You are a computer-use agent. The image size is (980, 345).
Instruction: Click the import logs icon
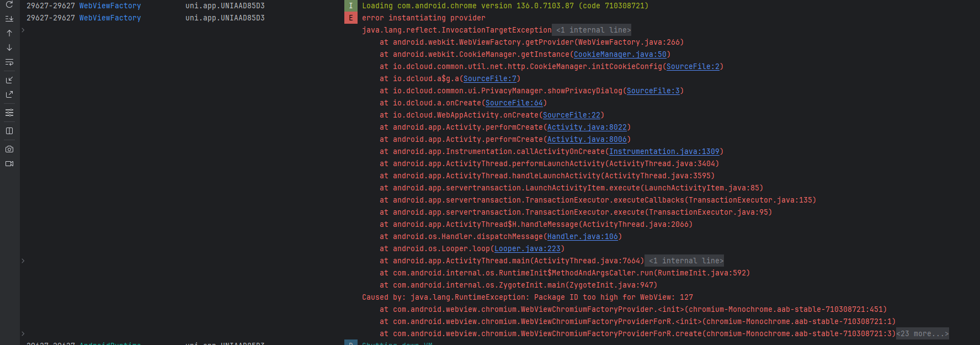pyautogui.click(x=9, y=80)
